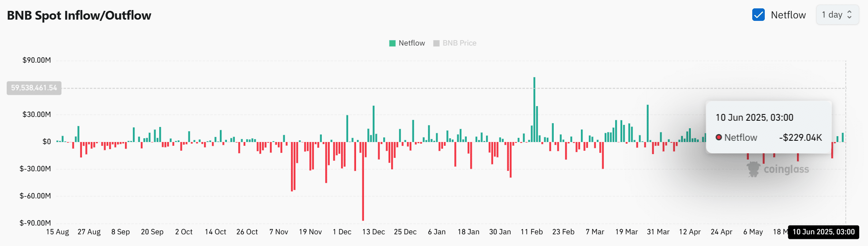Click the 12 Apr date label
Screen dimensions: 868x246
[690, 232]
